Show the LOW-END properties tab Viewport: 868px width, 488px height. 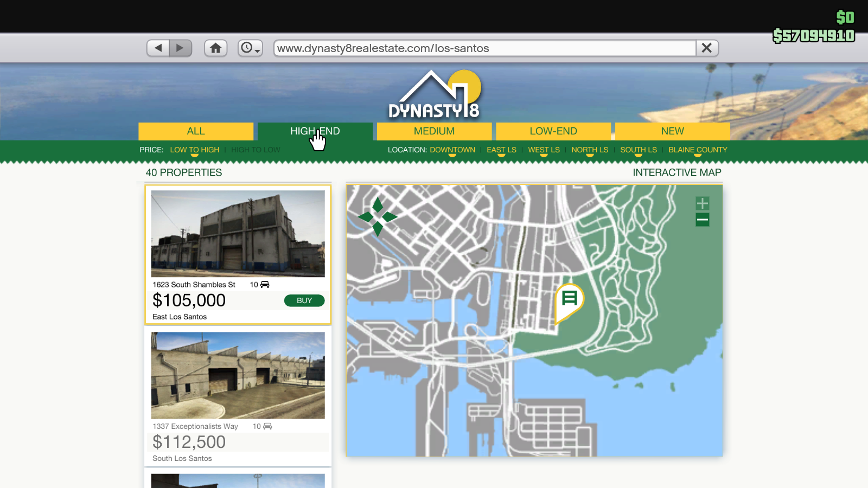pos(553,131)
